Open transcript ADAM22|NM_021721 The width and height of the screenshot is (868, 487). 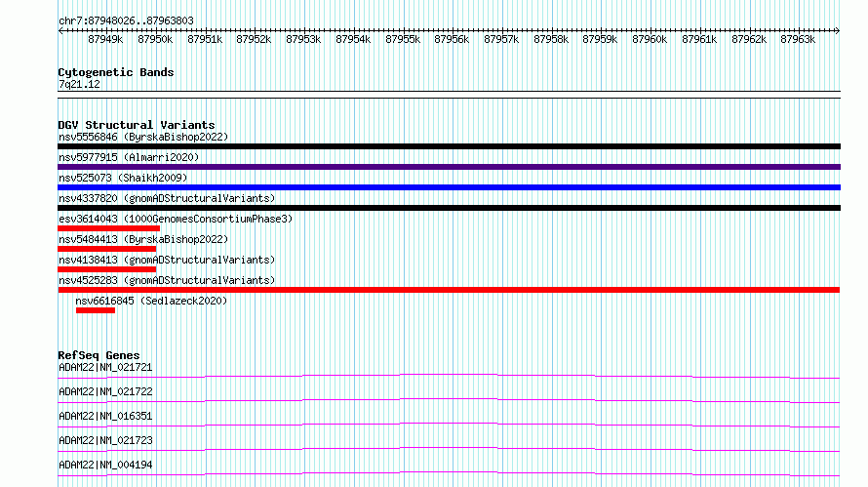[105, 367]
